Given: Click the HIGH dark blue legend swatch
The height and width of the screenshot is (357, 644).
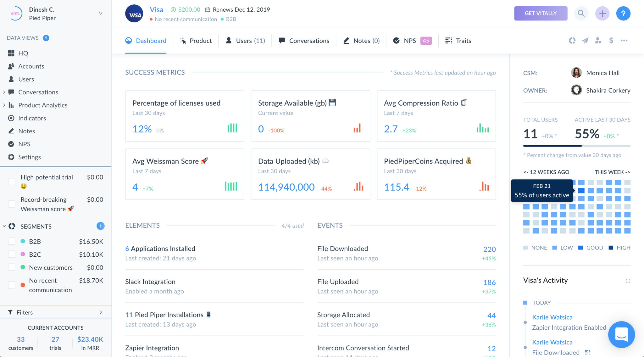Looking at the screenshot, I should pos(611,248).
